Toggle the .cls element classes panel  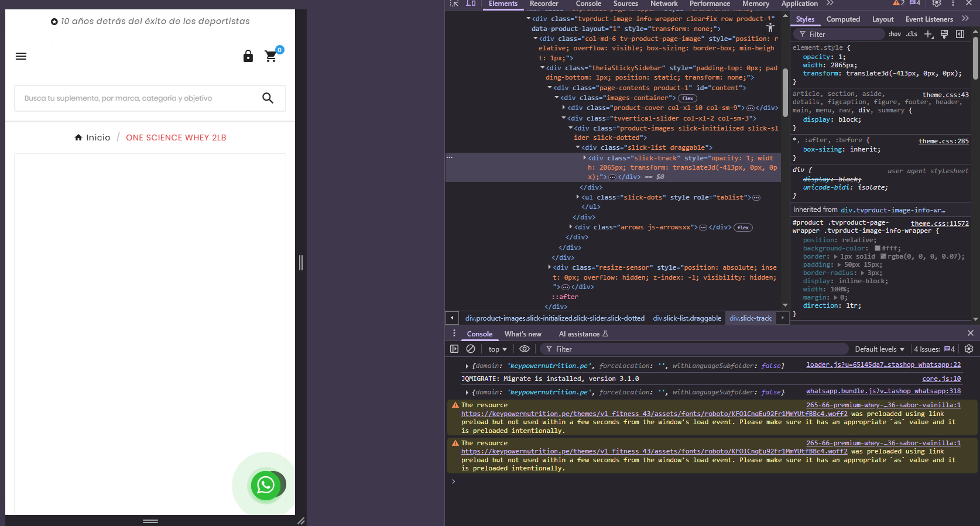912,35
